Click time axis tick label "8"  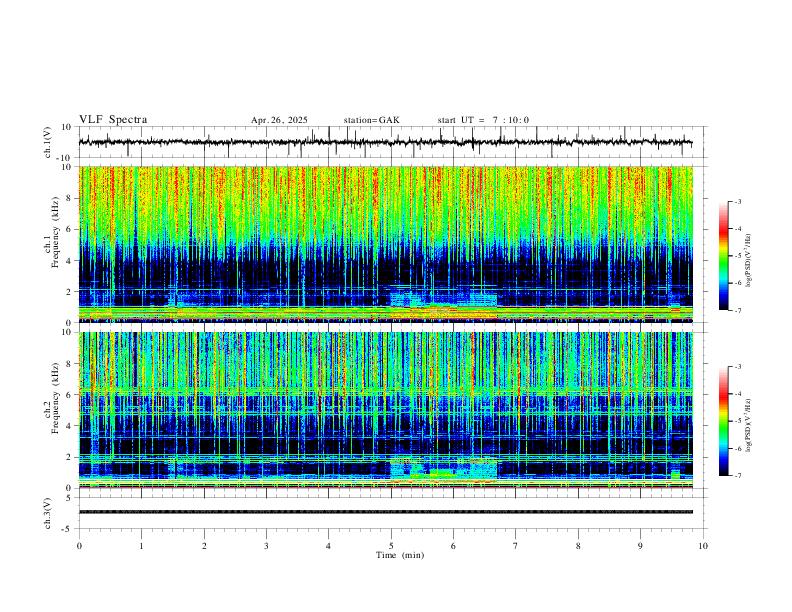point(578,546)
